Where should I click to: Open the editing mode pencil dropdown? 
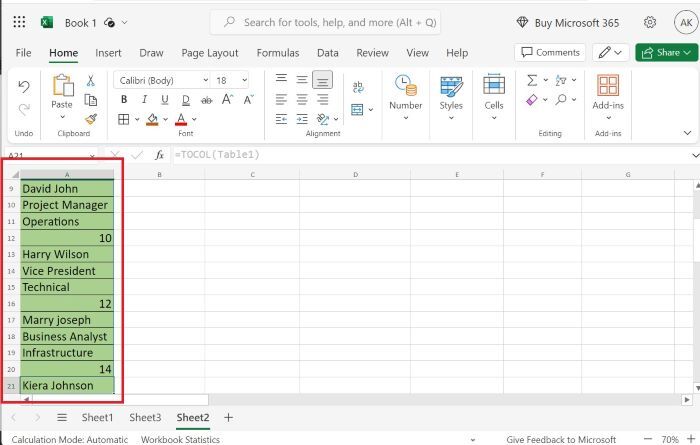click(610, 53)
